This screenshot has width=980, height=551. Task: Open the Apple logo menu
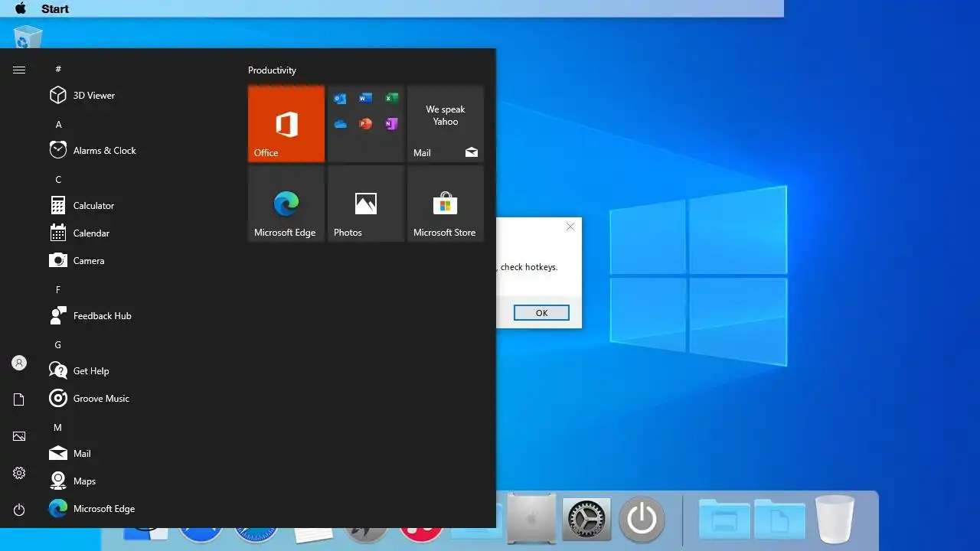point(21,8)
